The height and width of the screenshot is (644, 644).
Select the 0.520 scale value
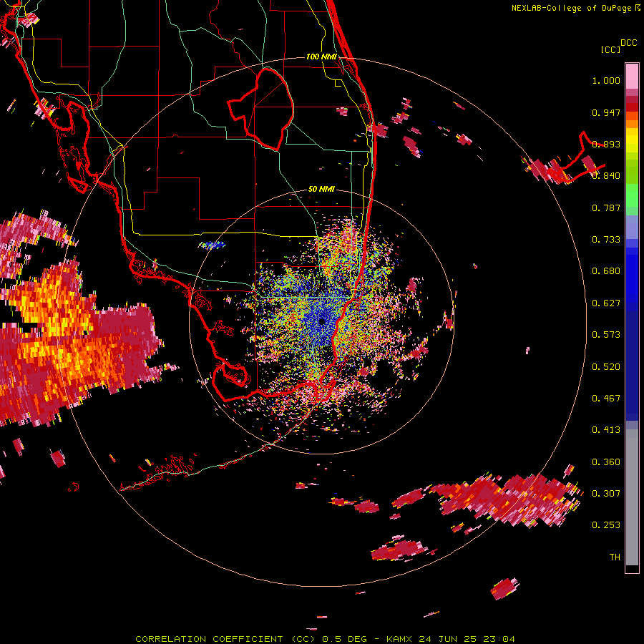[606, 367]
